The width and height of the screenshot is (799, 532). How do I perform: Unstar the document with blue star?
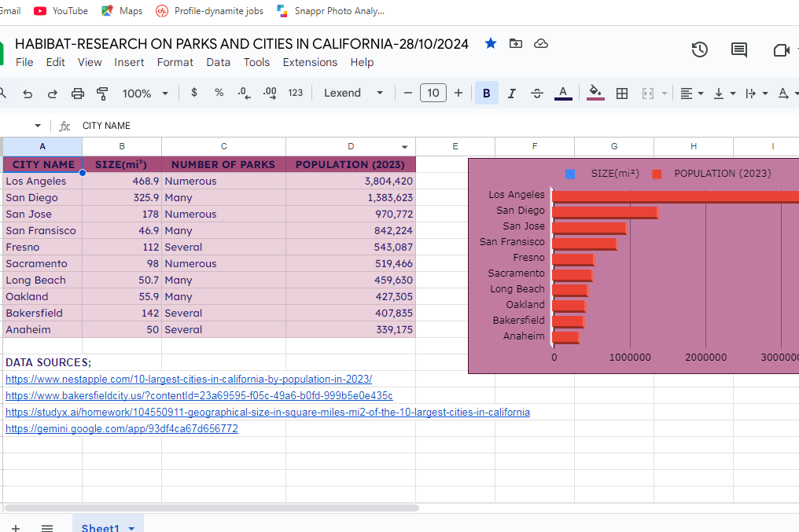coord(491,44)
